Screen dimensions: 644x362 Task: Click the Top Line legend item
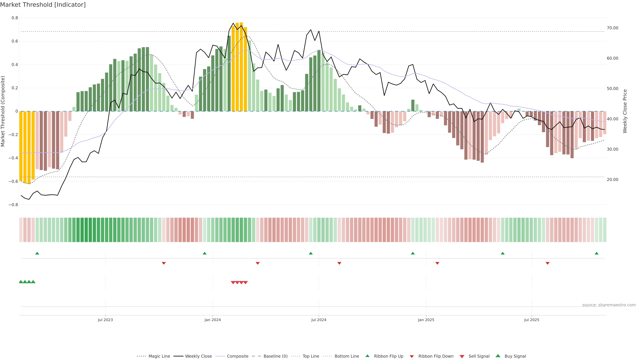click(311, 356)
